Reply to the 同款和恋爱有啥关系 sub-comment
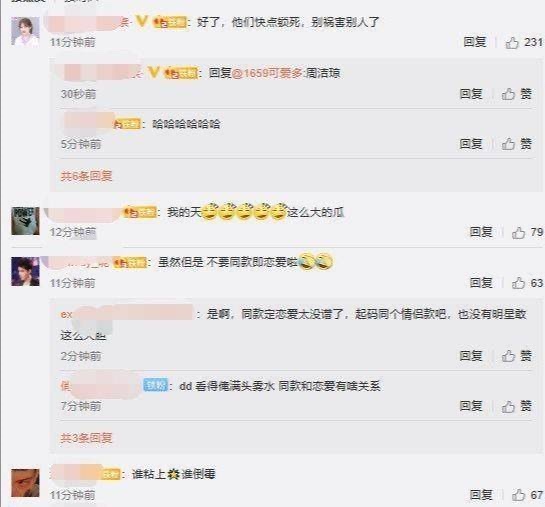This screenshot has height=507, width=545. (x=471, y=406)
